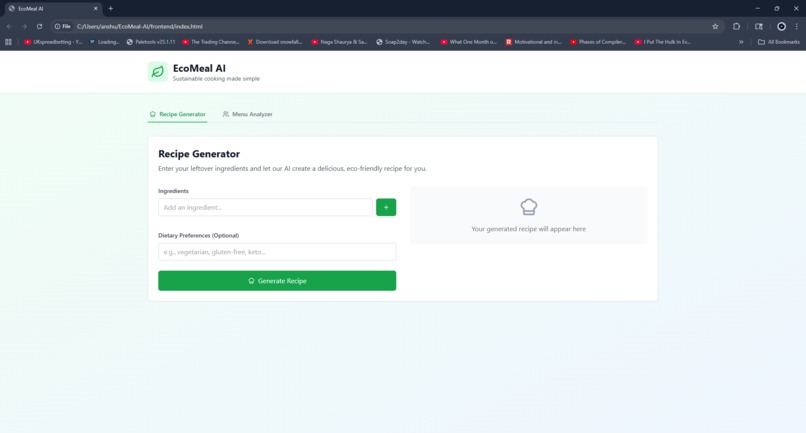Open the Chrome three-dot menu
This screenshot has height=433, width=806.
pyautogui.click(x=797, y=26)
